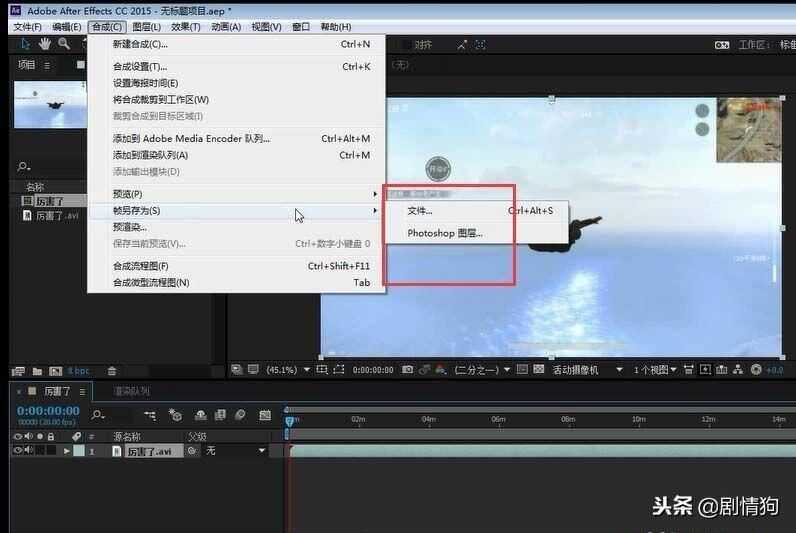Click the Reset Exposure icon

(x=756, y=370)
